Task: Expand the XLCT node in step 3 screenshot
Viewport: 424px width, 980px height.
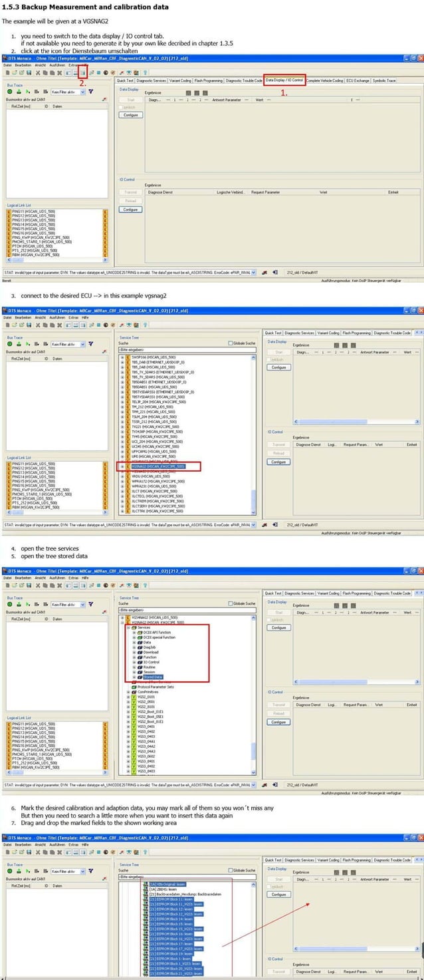Action: click(x=122, y=490)
